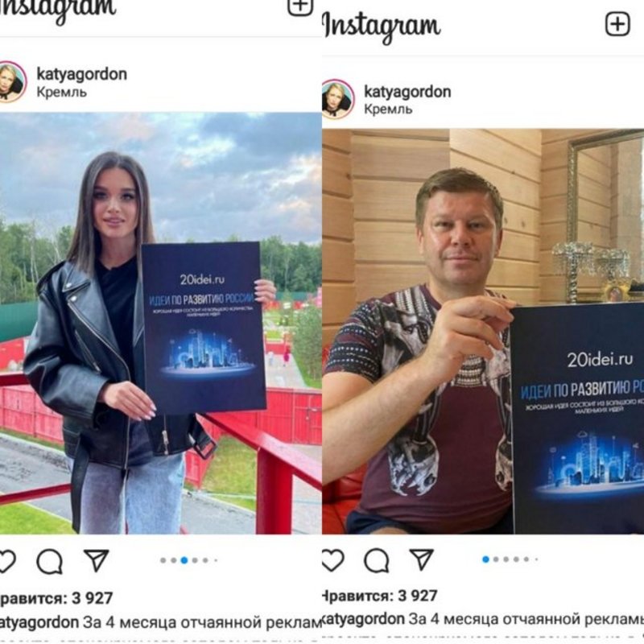The height and width of the screenshot is (644, 644).
Task: Select the active blue carousel dot on left post
Action: pyautogui.click(x=184, y=559)
